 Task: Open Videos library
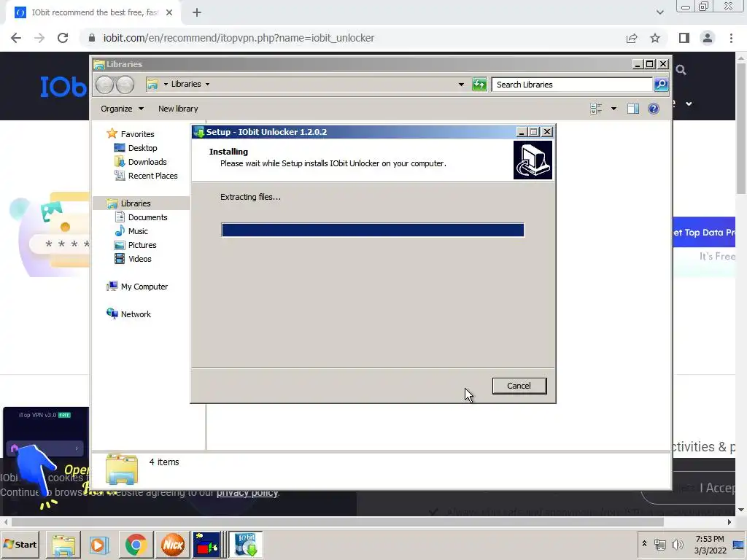(139, 259)
